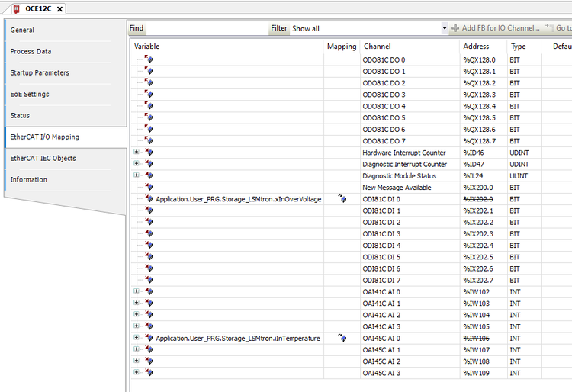Screen dimensions: 572x392
Task: Switch to the Startup Parameters tab
Action: click(40, 73)
